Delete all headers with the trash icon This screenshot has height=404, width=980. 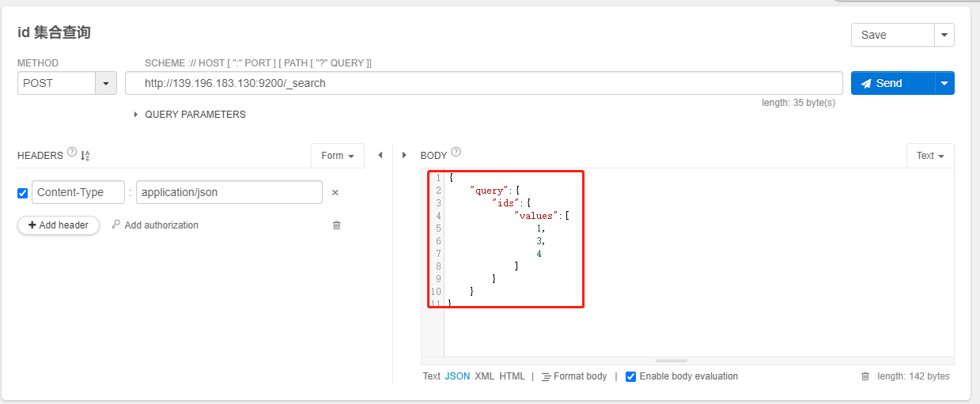[x=336, y=225]
